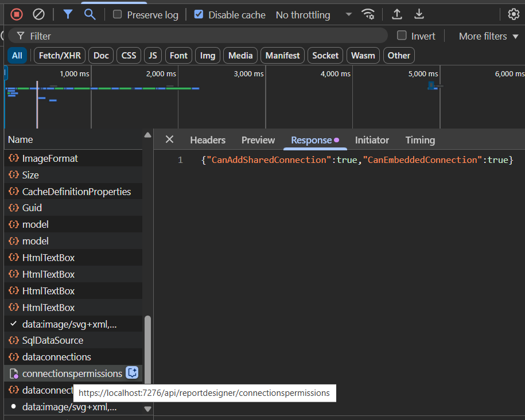
Task: Open network conditions wifi icon
Action: pos(368,14)
